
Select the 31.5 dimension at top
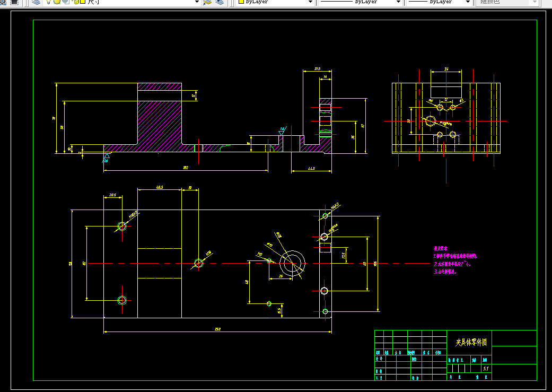[317, 68]
